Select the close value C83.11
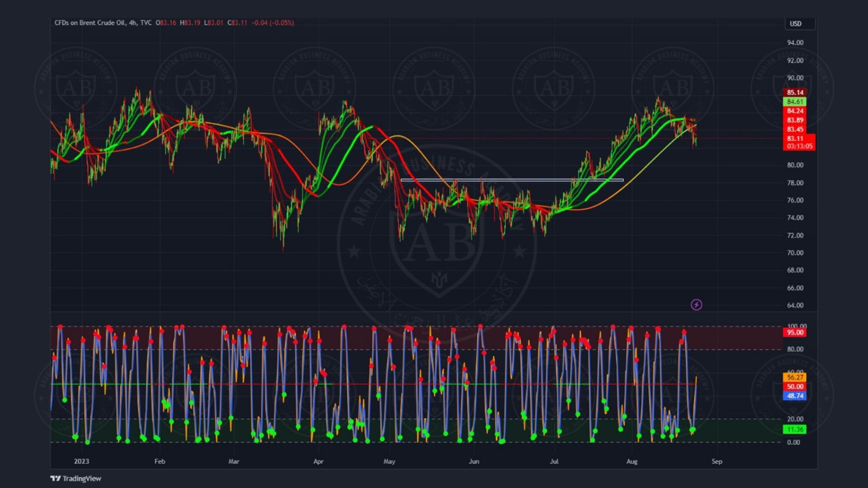Screen dimensions: 868x488 (237, 23)
